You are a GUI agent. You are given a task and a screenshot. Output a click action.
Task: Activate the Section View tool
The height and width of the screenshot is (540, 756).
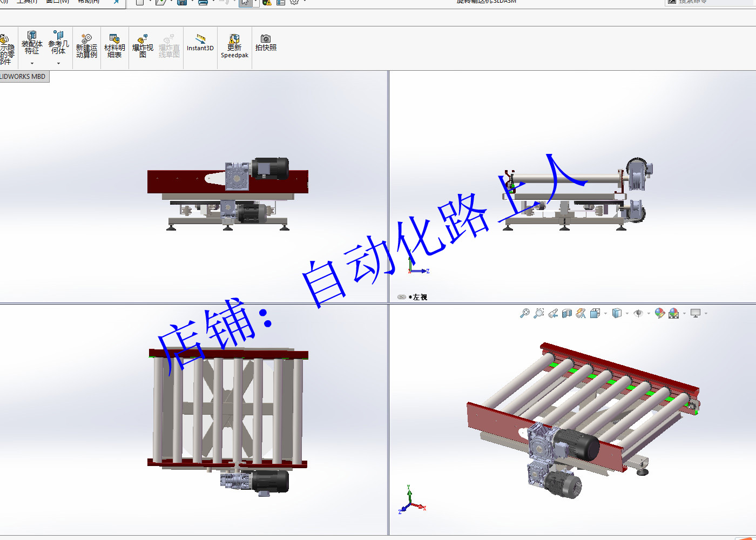(x=566, y=313)
